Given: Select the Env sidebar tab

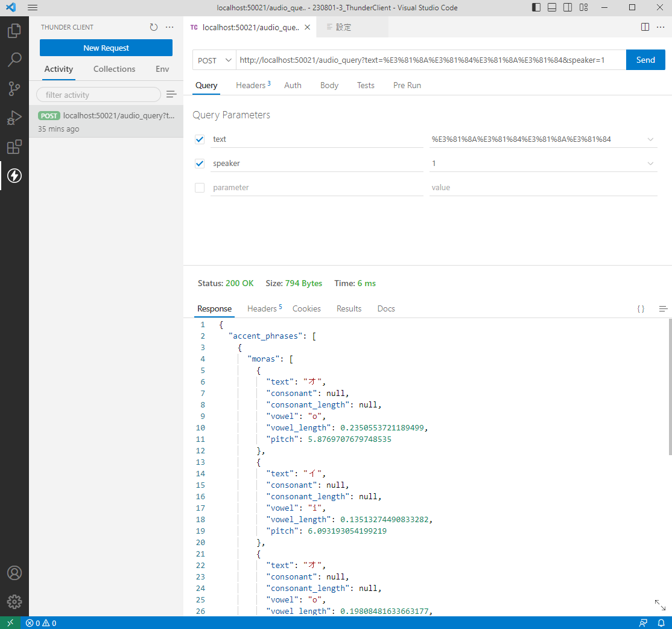Looking at the screenshot, I should point(162,69).
